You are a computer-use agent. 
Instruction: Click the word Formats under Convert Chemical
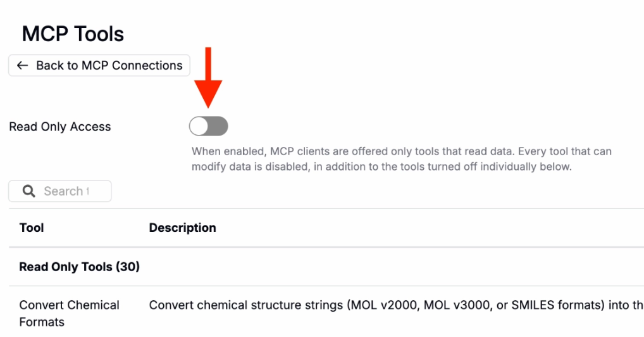click(x=42, y=322)
